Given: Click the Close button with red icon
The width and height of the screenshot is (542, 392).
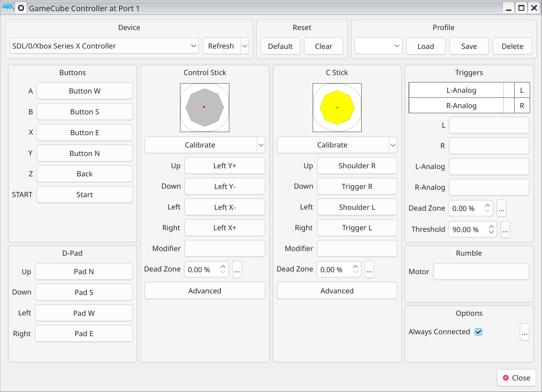Looking at the screenshot, I should click(x=517, y=378).
